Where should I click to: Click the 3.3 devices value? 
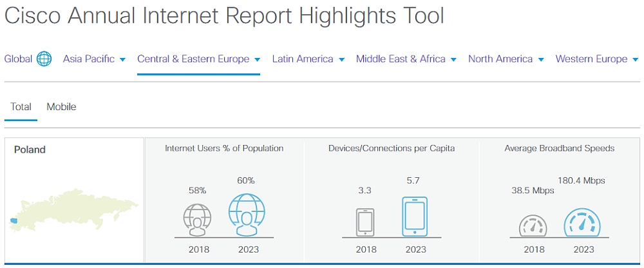coord(365,191)
